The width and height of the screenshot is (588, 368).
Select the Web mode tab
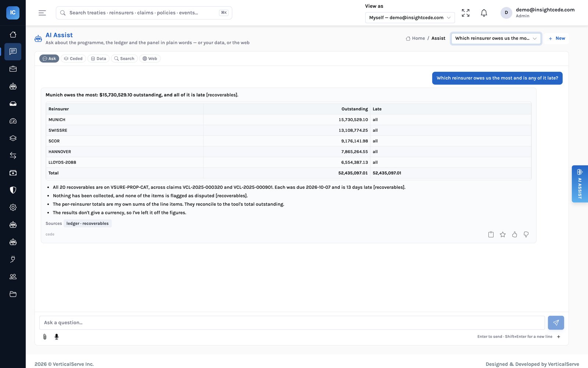point(150,59)
